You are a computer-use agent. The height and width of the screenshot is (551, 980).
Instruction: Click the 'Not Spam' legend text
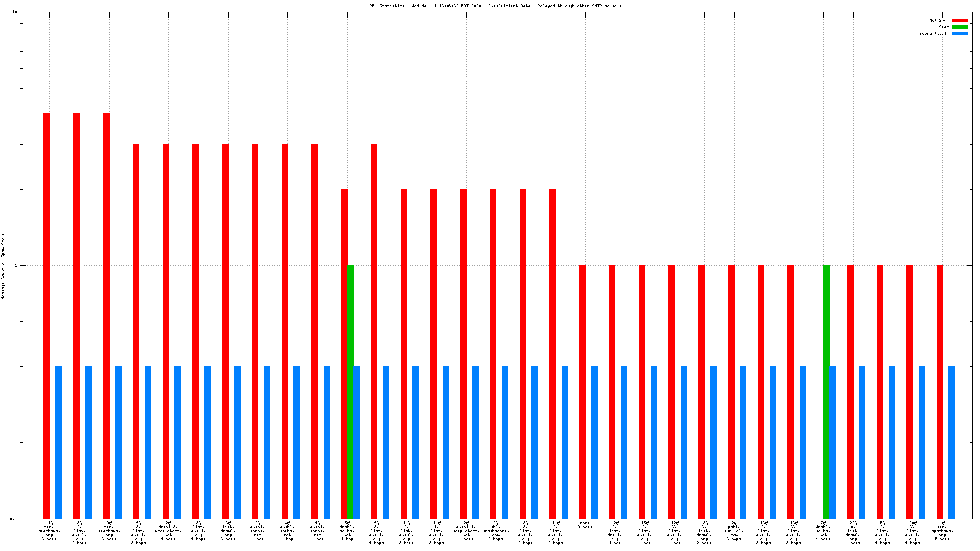939,20
